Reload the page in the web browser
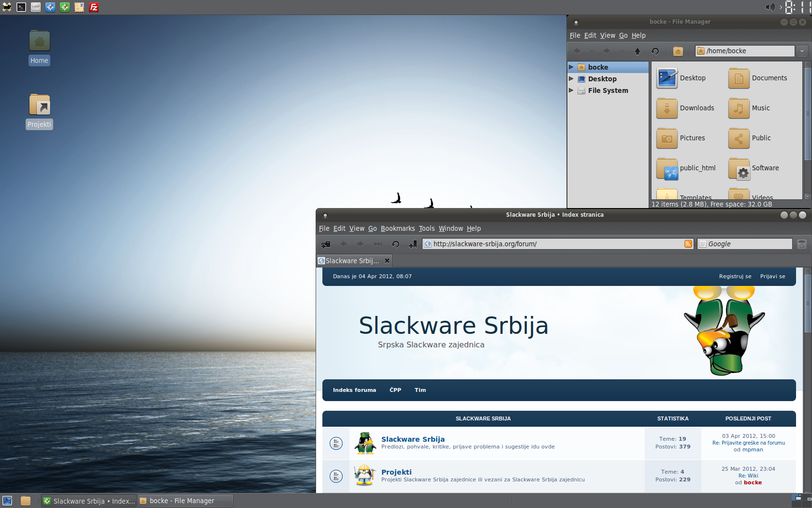This screenshot has width=812, height=508. (x=395, y=244)
